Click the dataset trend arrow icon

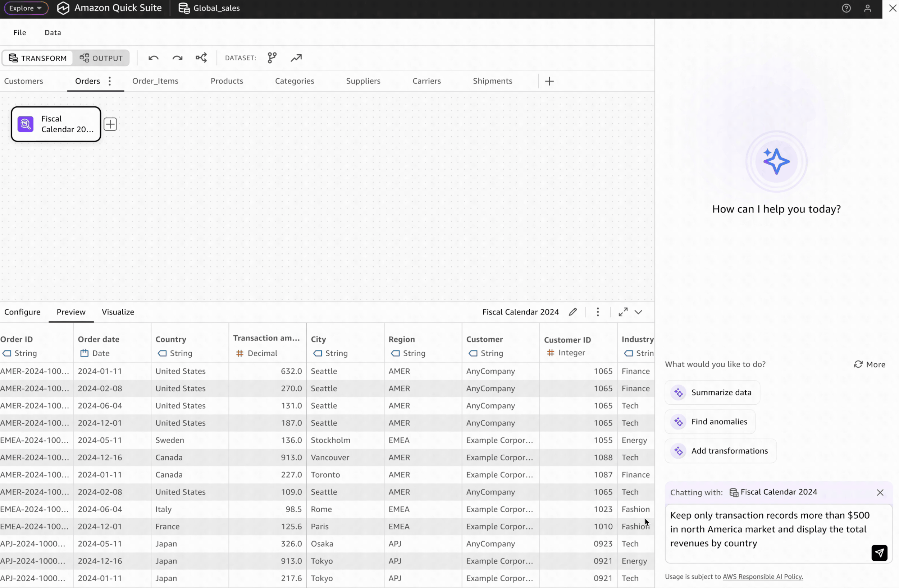pos(296,58)
